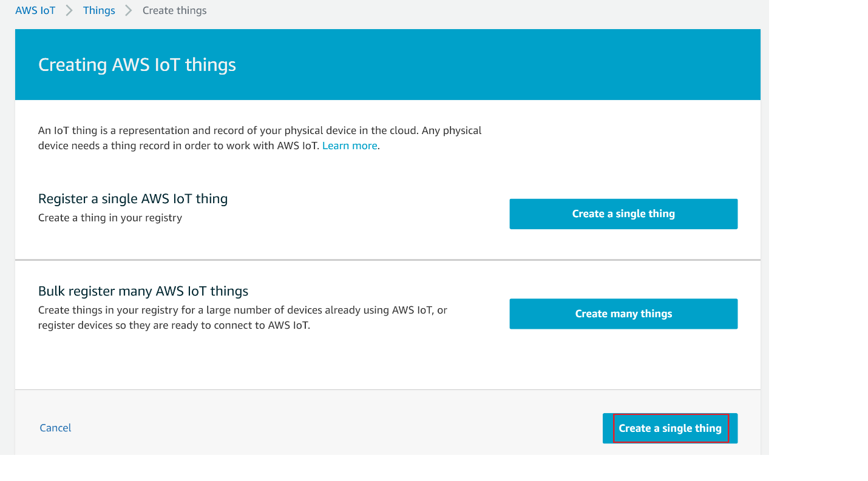Screen dimensions: 868x481
Task: Open the "Learn more" hyperlink
Action: coord(349,146)
